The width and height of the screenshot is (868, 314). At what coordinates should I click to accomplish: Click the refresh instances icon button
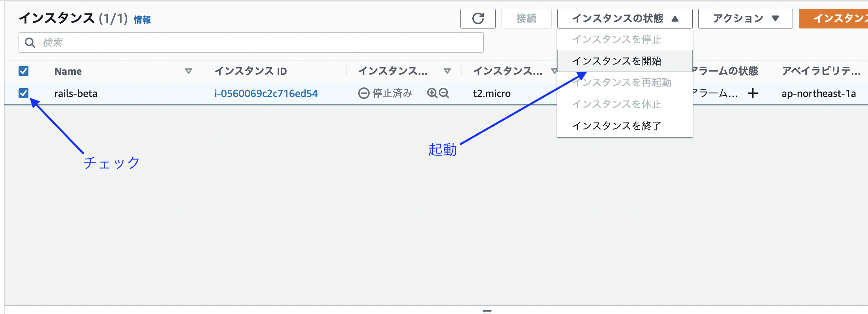[478, 19]
